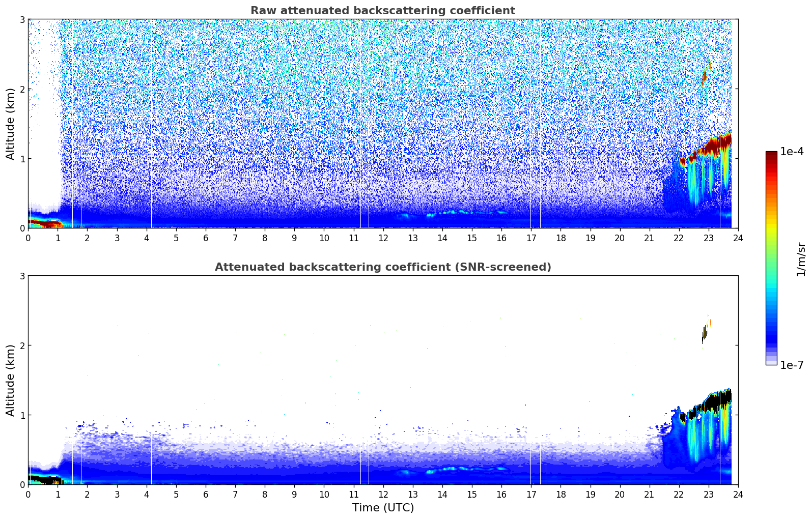Select the dark red top of the colorbar
The height and width of the screenshot is (519, 812).
pos(771,155)
